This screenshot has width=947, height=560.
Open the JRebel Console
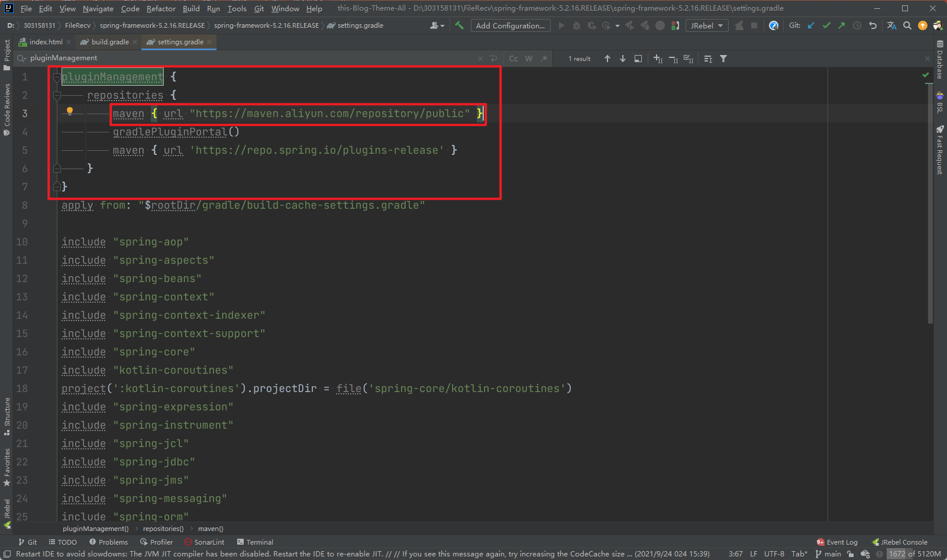[x=900, y=542]
